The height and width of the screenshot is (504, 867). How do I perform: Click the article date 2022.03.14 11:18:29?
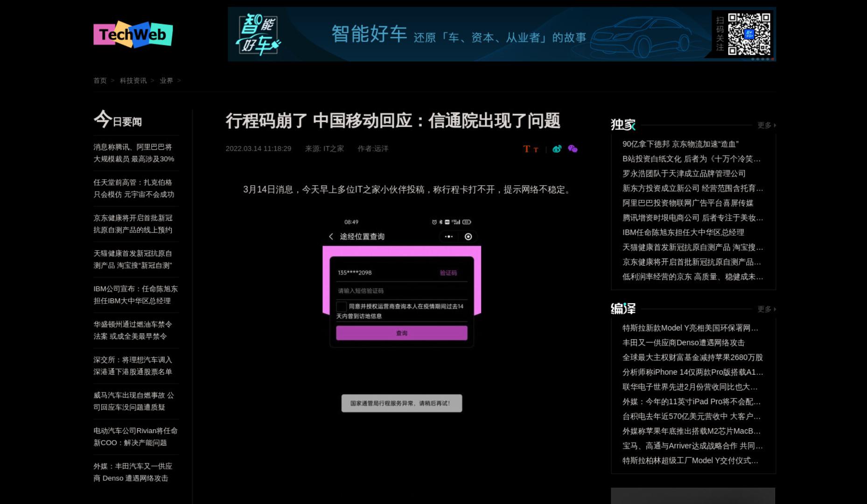[x=258, y=148]
